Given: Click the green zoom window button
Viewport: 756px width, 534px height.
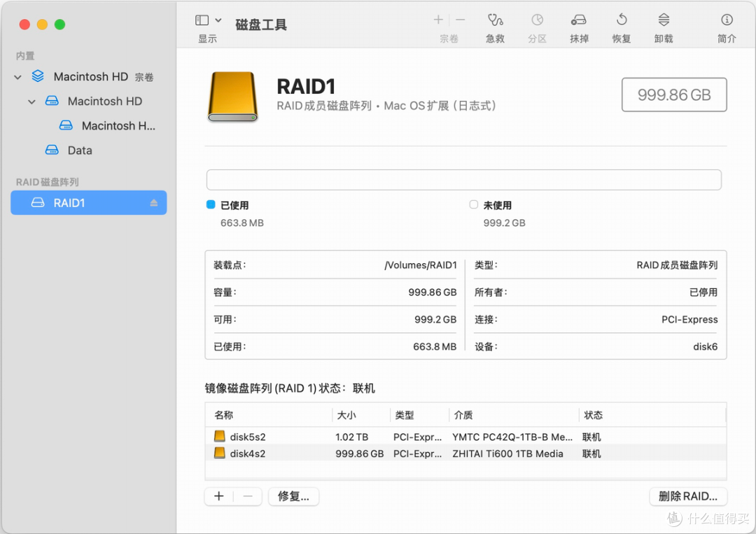Looking at the screenshot, I should click(59, 24).
